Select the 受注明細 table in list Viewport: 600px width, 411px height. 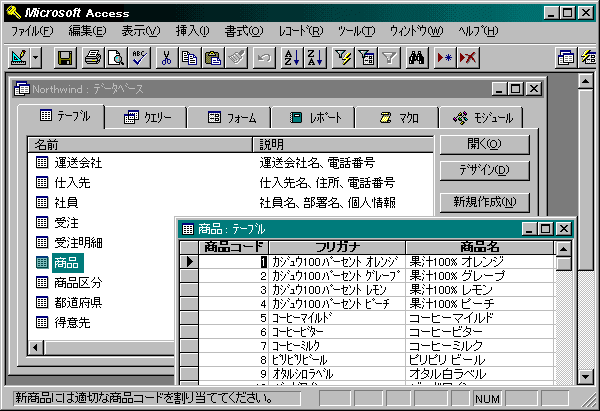coord(69,242)
